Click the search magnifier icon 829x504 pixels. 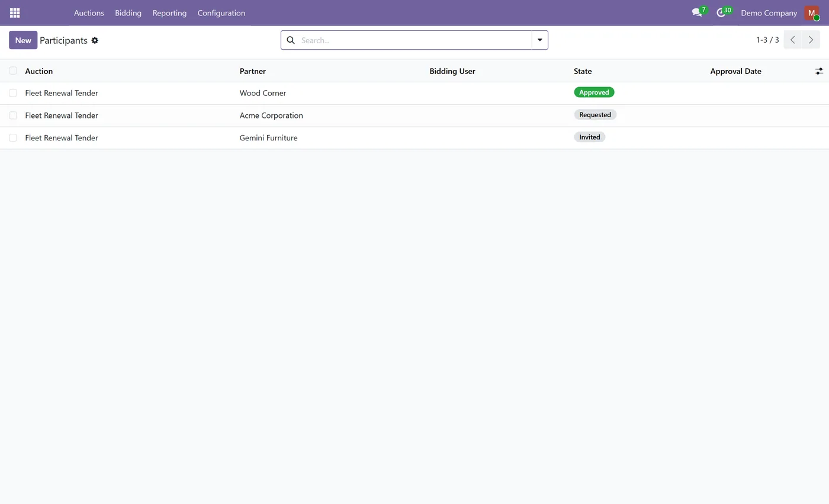coord(291,40)
